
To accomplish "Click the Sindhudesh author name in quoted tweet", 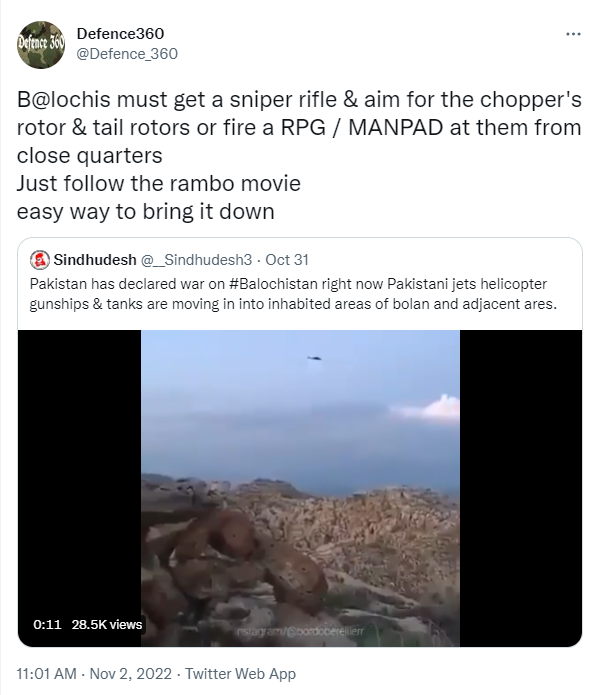I will coord(95,260).
